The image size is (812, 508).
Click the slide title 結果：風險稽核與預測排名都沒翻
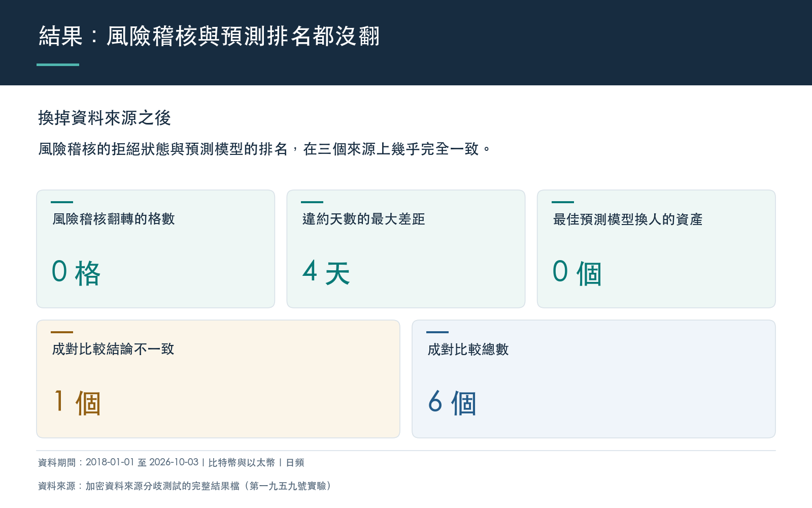(209, 36)
